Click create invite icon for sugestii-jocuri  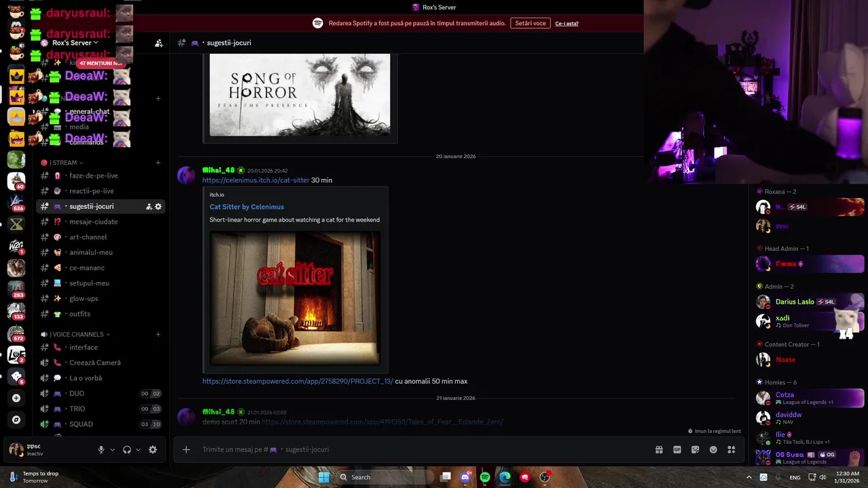click(x=149, y=207)
